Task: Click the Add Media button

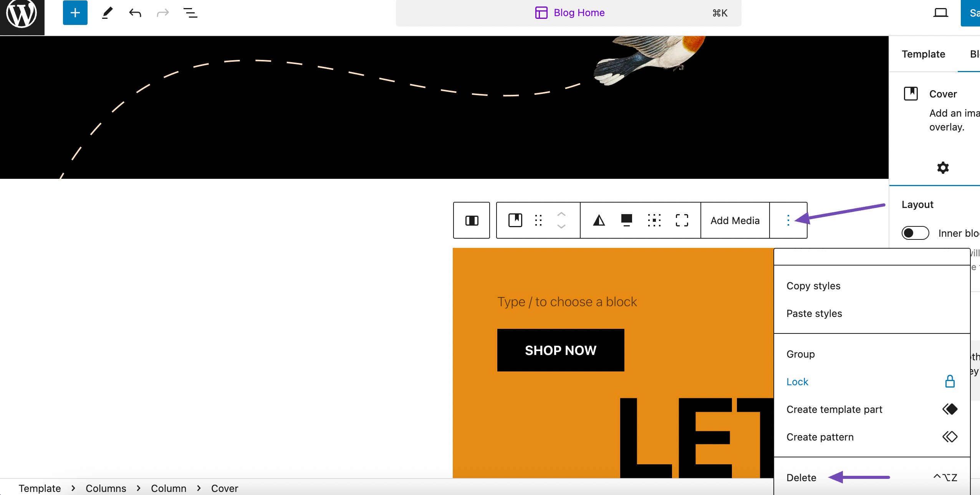Action: click(735, 220)
